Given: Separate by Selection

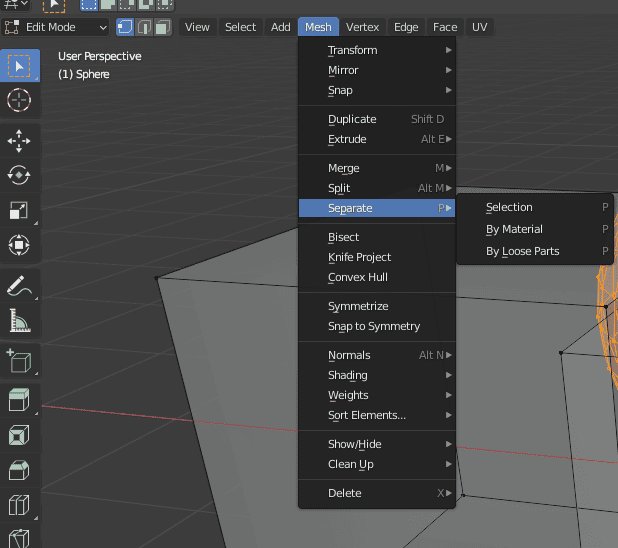Looking at the screenshot, I should click(535, 207).
